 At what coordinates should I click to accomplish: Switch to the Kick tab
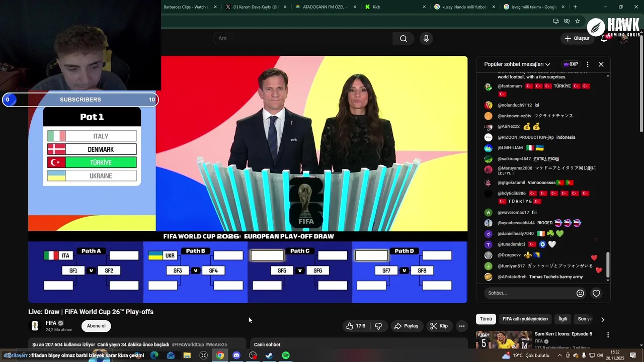tap(395, 7)
